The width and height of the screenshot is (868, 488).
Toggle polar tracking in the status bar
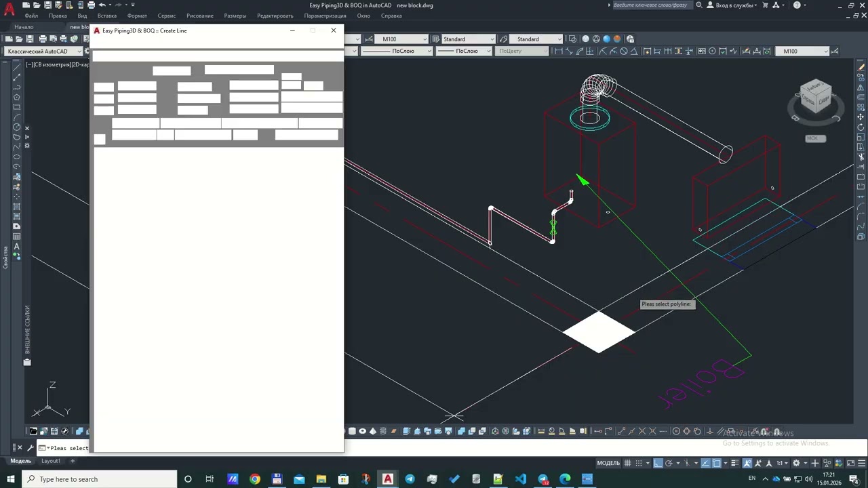click(669, 463)
